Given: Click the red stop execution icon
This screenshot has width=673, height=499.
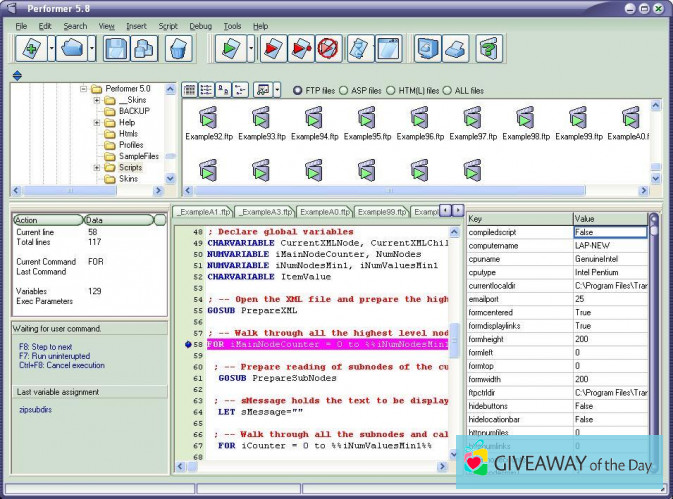Looking at the screenshot, I should [327, 48].
